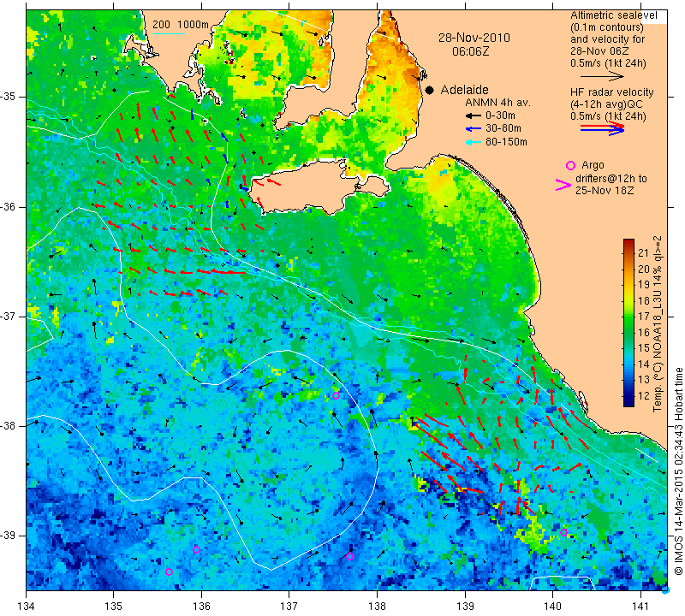Click the dark blue bottom of colorbar

pyautogui.click(x=628, y=402)
